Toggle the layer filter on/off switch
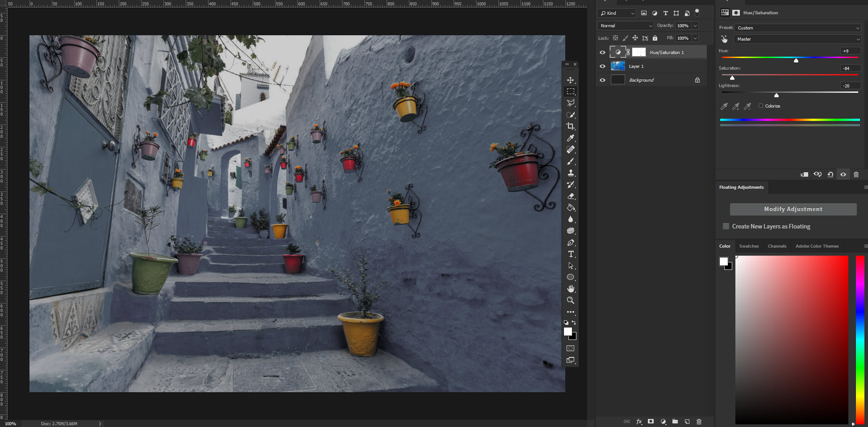This screenshot has height=427, width=868. (697, 12)
